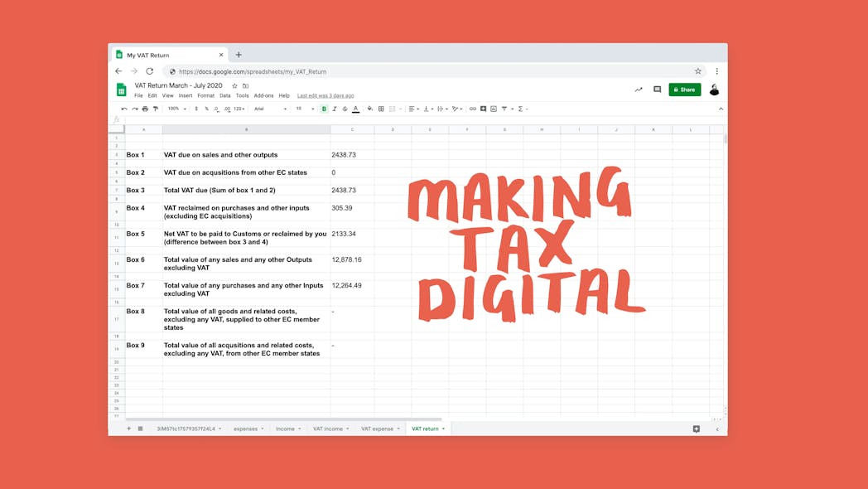Go back in the browser
868x489 pixels.
coord(118,71)
